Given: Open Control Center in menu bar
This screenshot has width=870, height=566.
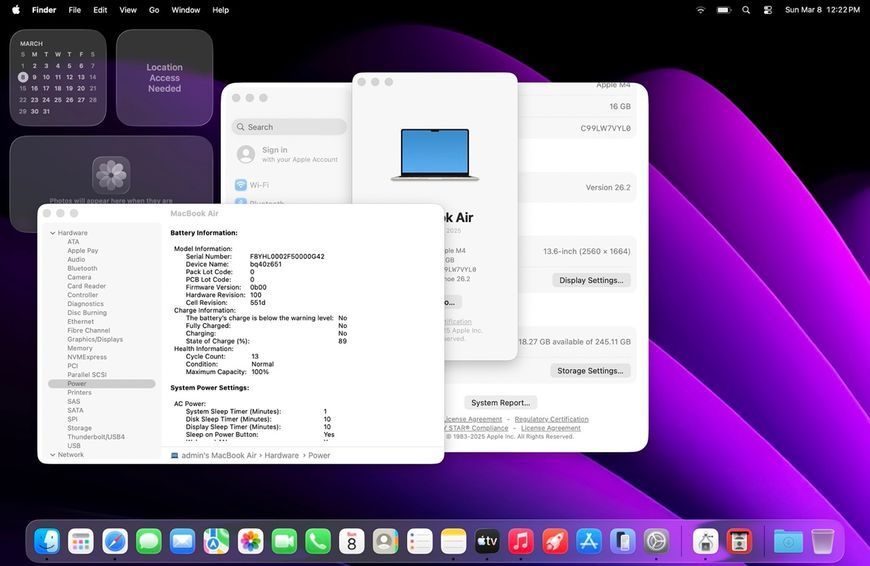Looking at the screenshot, I should click(x=767, y=9).
